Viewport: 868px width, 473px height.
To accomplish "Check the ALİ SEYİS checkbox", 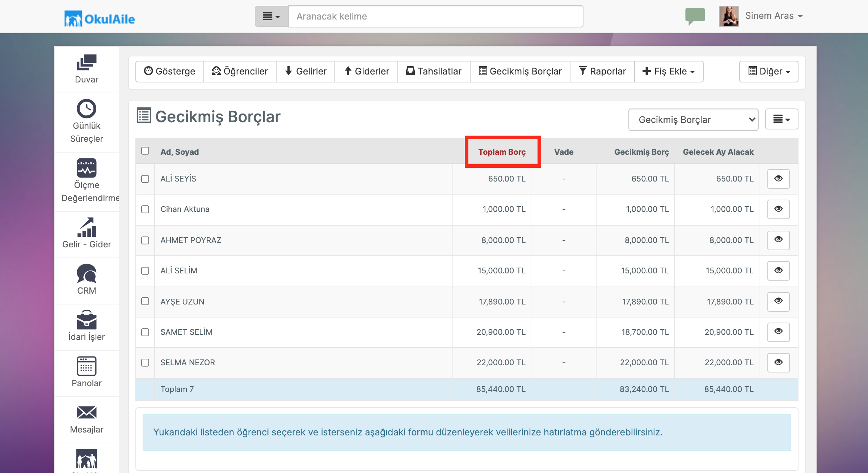I will [145, 179].
